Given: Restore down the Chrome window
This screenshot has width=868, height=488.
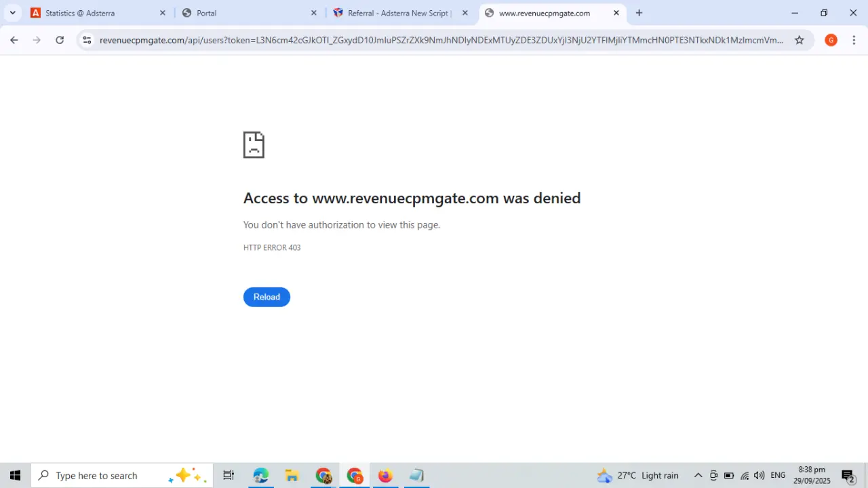Looking at the screenshot, I should (x=824, y=13).
